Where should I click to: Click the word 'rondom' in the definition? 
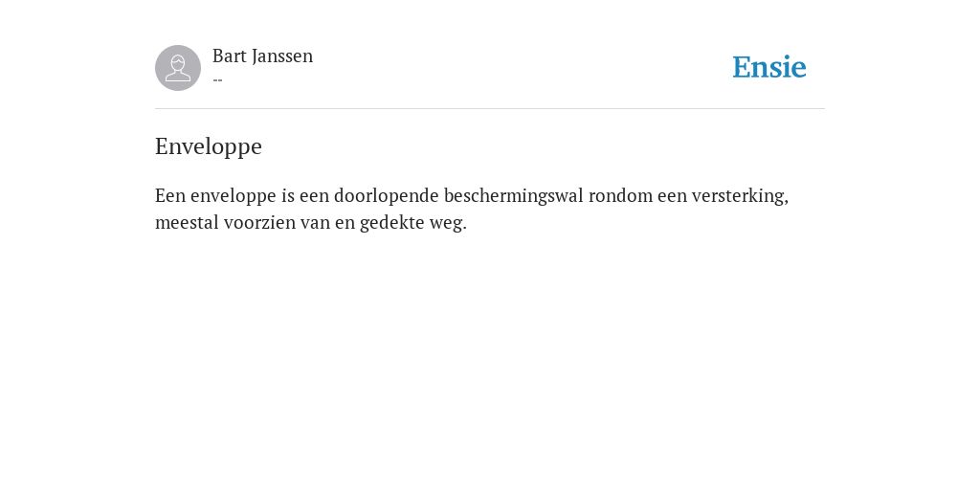pos(620,196)
